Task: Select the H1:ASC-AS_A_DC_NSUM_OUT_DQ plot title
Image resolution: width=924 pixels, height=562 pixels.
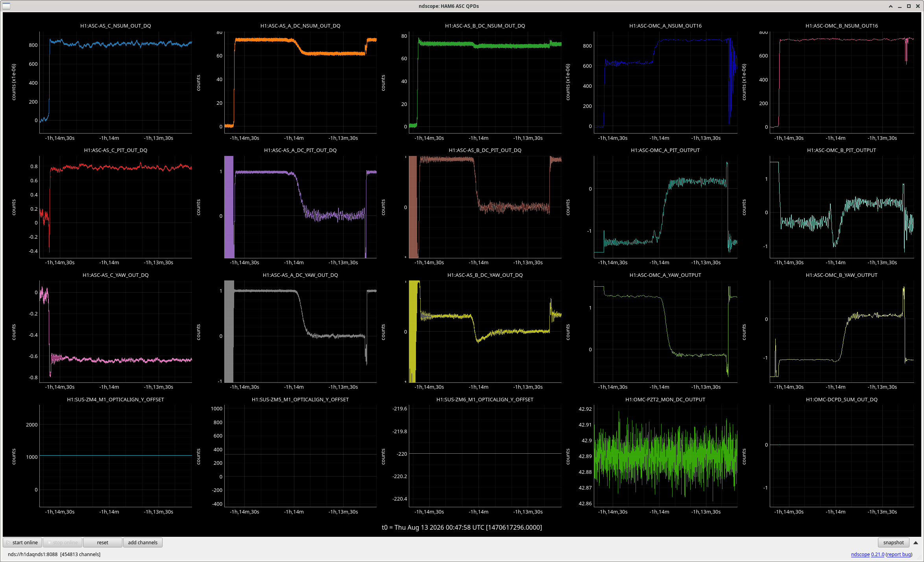Action: [300, 26]
